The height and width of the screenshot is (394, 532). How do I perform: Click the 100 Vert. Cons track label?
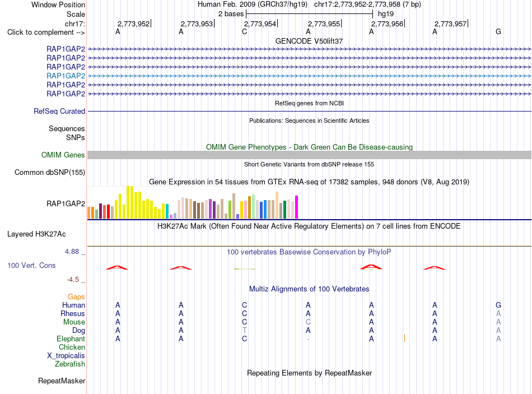tap(31, 265)
